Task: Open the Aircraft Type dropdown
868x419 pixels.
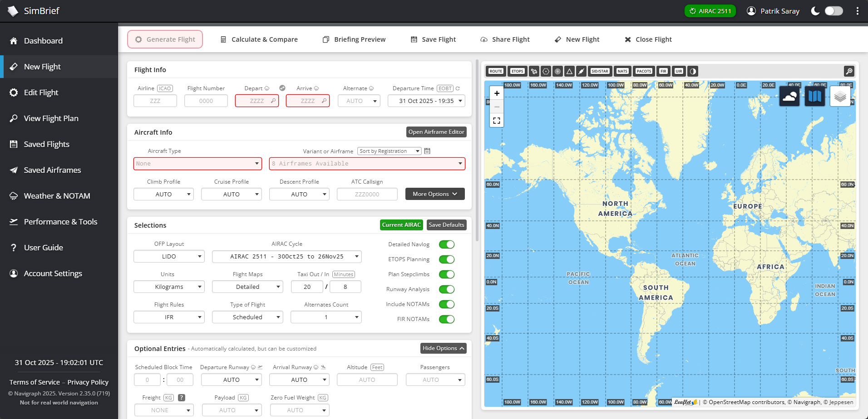Action: click(x=197, y=164)
